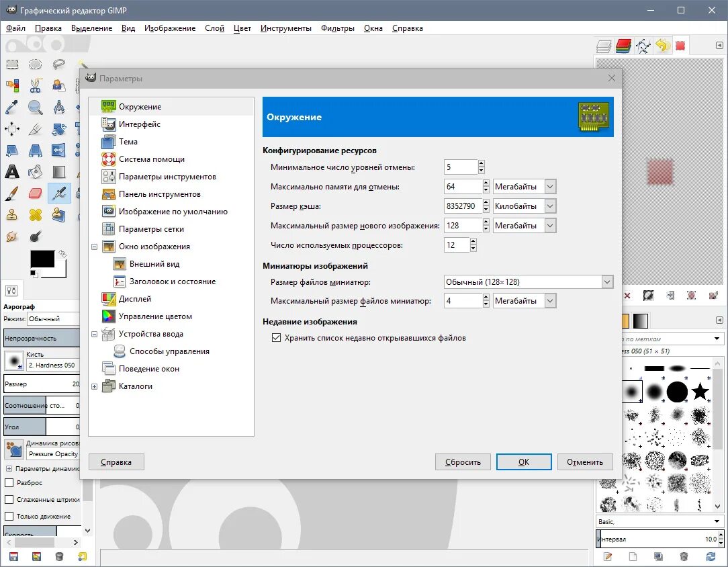Open the Paths dock tab
This screenshot has width=728, height=567.
[x=643, y=46]
